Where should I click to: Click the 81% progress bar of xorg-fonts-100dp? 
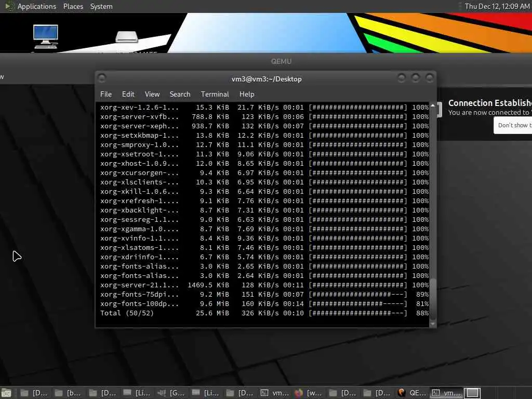click(358, 304)
